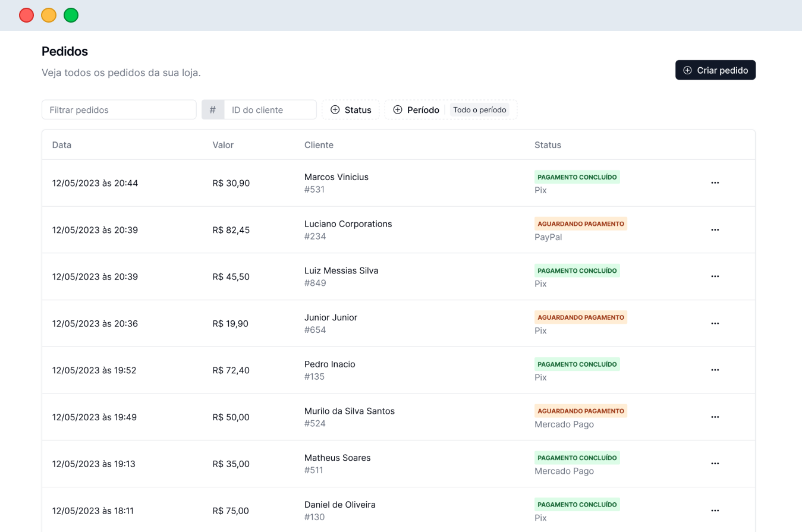Focus the ID do cliente input
This screenshot has height=532, width=802.
(270, 110)
